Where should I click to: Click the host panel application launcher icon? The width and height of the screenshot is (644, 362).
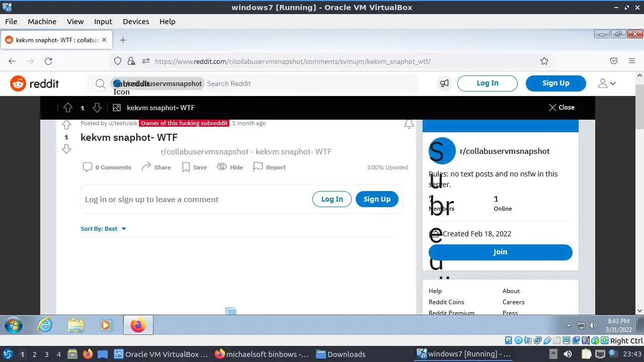(x=8, y=354)
